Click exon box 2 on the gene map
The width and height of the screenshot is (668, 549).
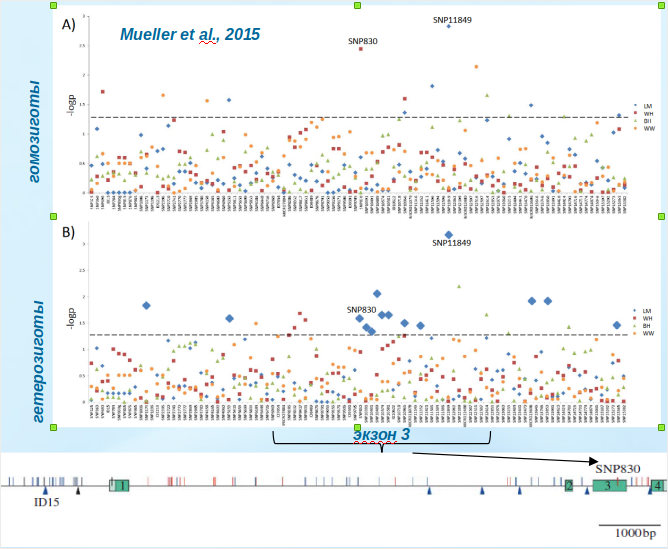pyautogui.click(x=569, y=486)
